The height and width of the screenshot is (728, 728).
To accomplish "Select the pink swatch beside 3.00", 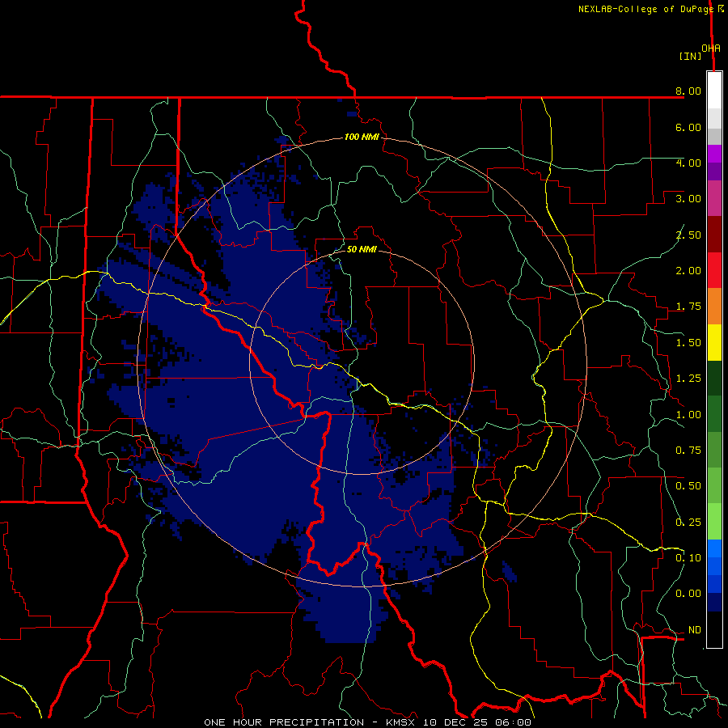I will pyautogui.click(x=714, y=198).
